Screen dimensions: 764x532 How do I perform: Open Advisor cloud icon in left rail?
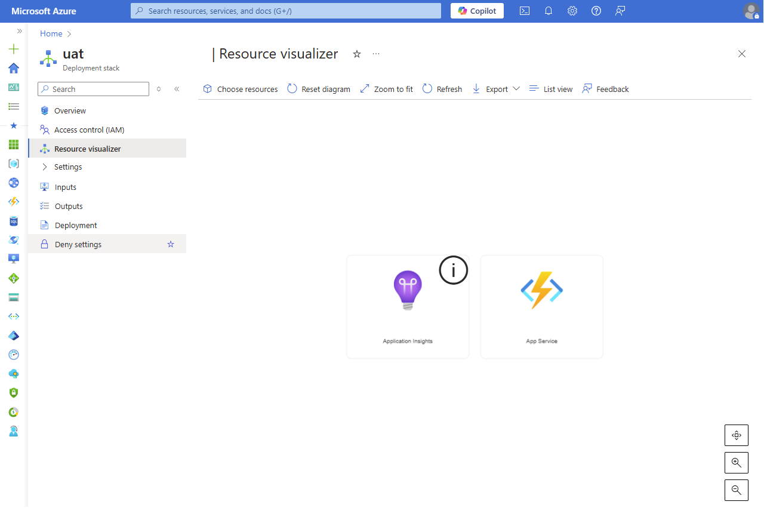point(14,374)
